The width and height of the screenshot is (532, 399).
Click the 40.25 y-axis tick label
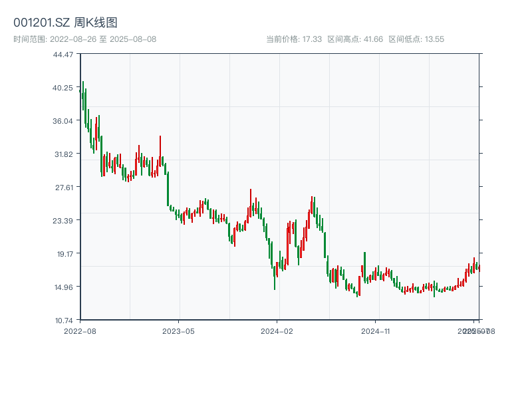65,87
